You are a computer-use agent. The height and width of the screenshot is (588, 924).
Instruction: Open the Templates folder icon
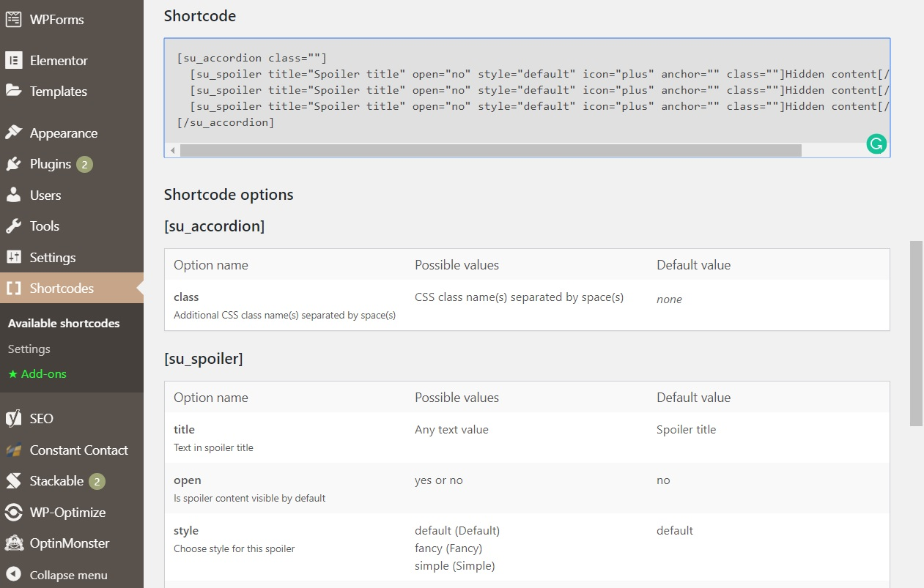tap(14, 91)
